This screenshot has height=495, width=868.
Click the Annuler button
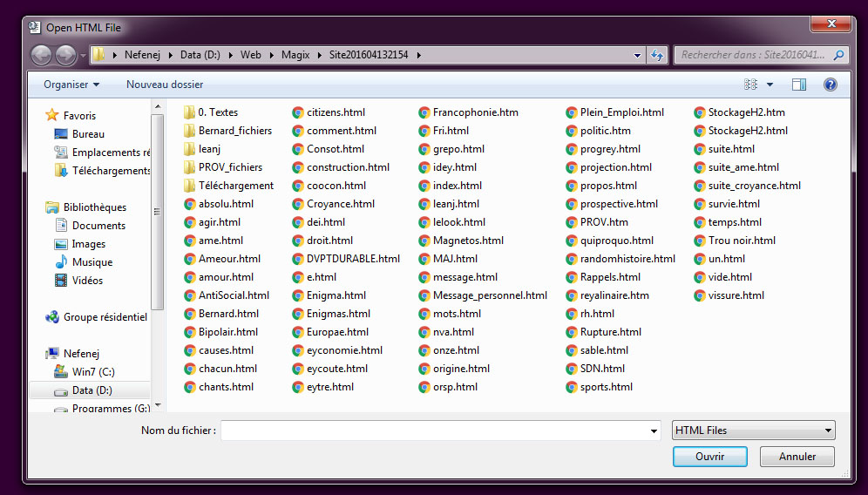point(797,457)
